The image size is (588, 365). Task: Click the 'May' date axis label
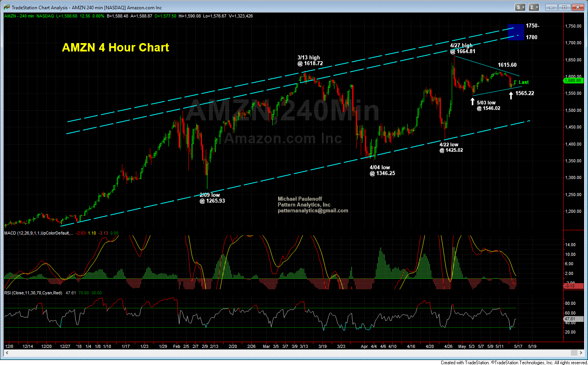pos(462,346)
